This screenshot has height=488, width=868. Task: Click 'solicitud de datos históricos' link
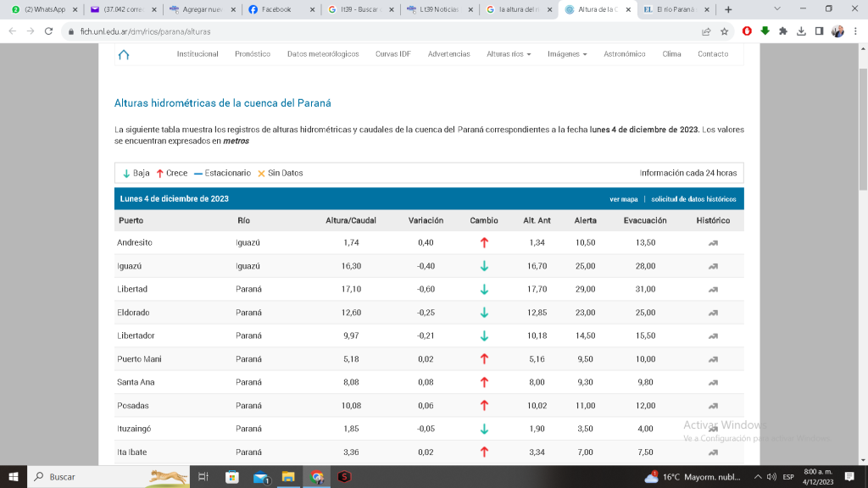[x=693, y=200]
